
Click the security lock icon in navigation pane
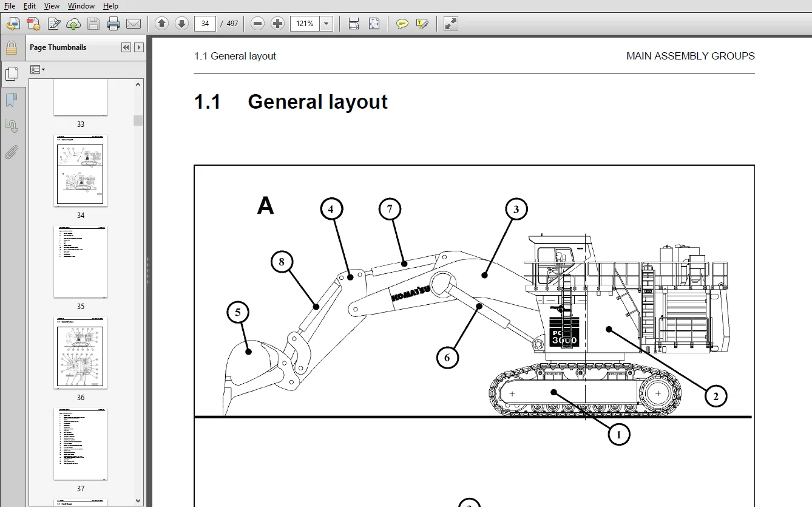coord(11,48)
